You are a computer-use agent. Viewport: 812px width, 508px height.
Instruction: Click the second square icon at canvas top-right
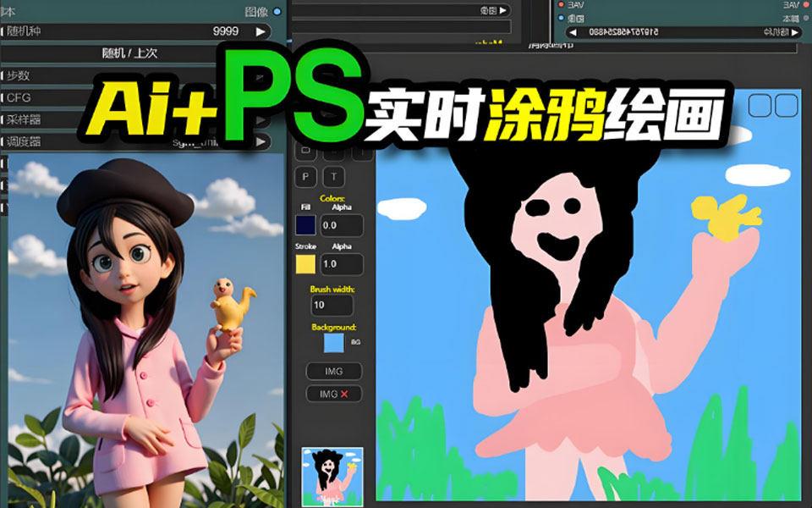(x=786, y=105)
